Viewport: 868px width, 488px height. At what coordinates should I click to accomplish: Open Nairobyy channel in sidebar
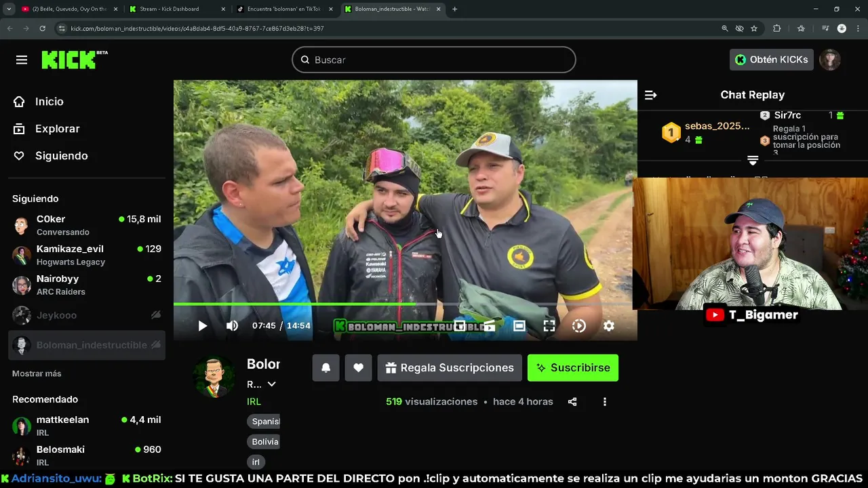pos(87,285)
